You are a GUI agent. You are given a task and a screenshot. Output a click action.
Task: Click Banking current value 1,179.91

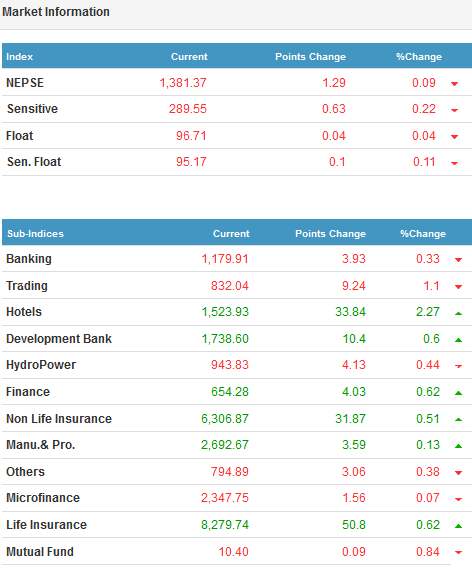point(225,259)
